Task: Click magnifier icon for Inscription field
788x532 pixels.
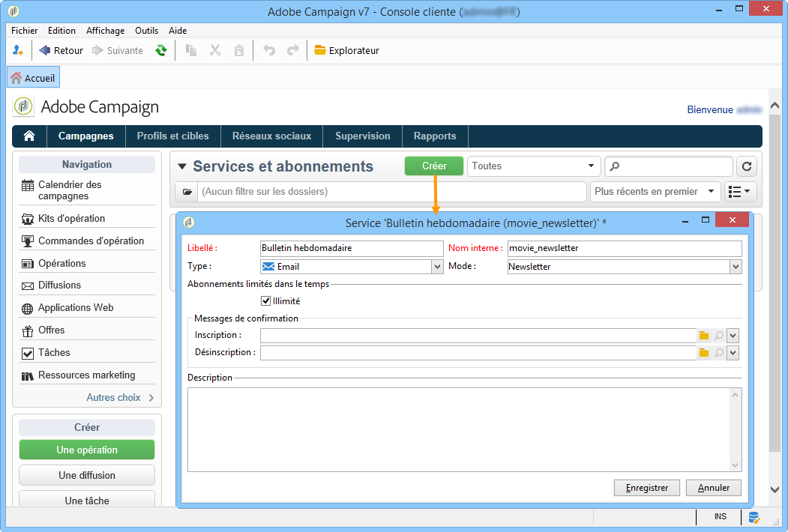Action: (x=719, y=336)
